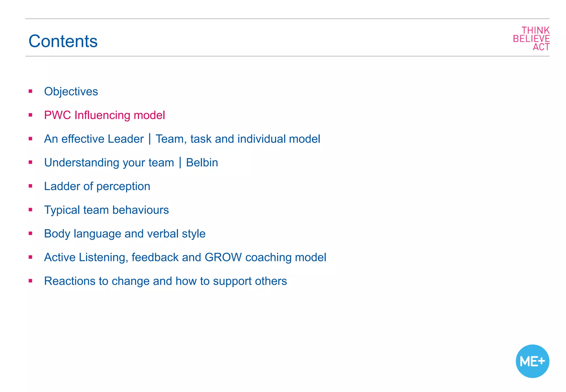The width and height of the screenshot is (566, 392).
Task: Click the ME+ circular logo
Action: pyautogui.click(x=532, y=361)
